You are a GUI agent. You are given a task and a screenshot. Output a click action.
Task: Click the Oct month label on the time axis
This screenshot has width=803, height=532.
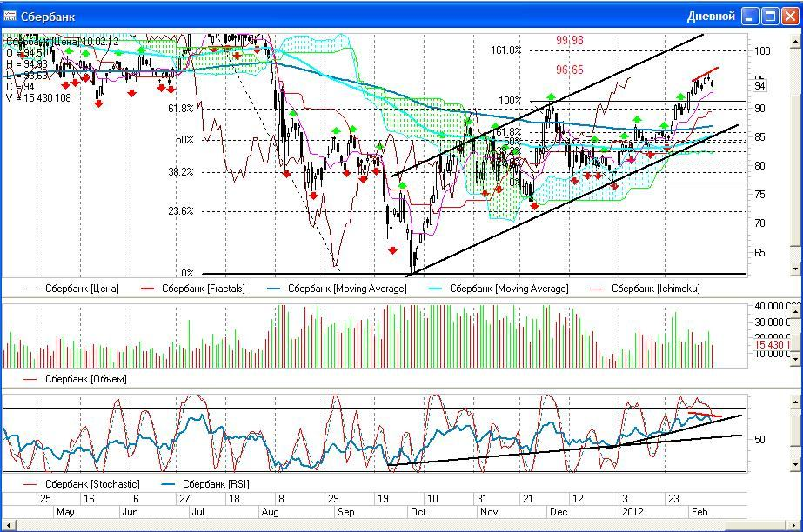[418, 512]
